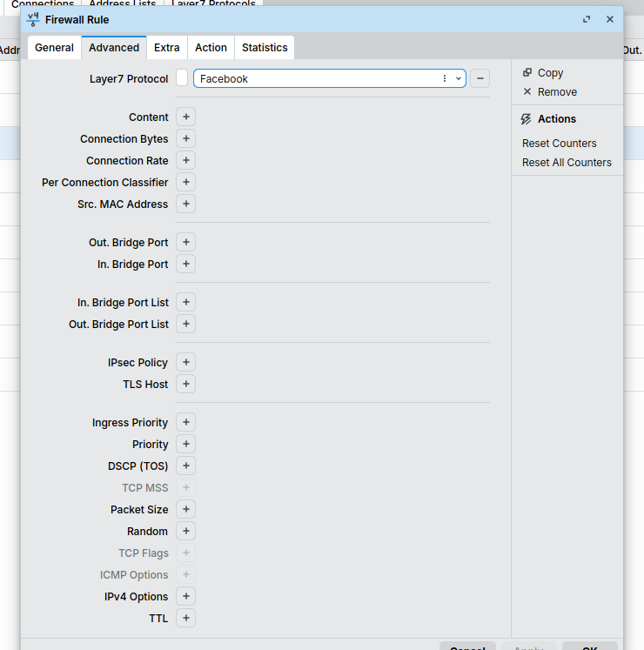Click plus next to TLS Host
644x650 pixels.
click(x=185, y=384)
